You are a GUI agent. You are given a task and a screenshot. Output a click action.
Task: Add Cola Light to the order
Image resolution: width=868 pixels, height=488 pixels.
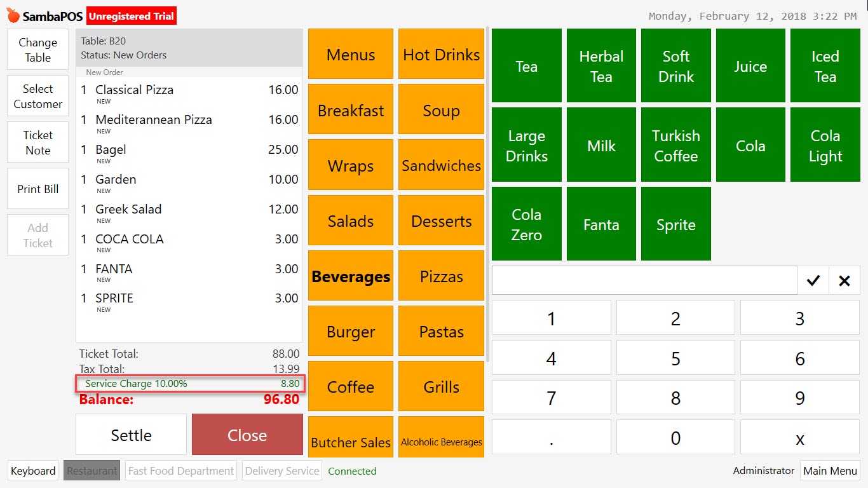point(825,145)
